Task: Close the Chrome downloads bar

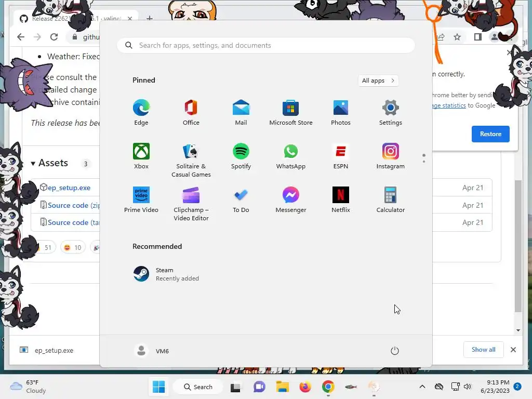Action: (513, 350)
